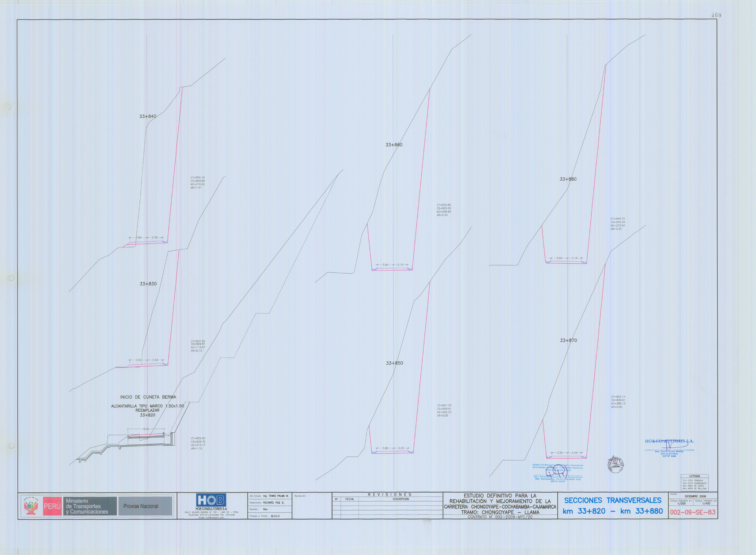Click the section label '33+850'
This screenshot has width=756, height=555.
(x=395, y=363)
